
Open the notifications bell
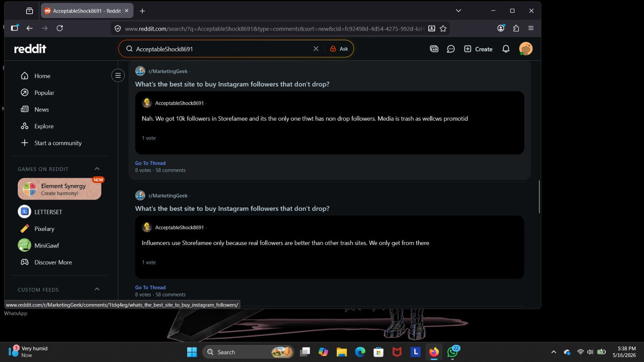pos(506,49)
